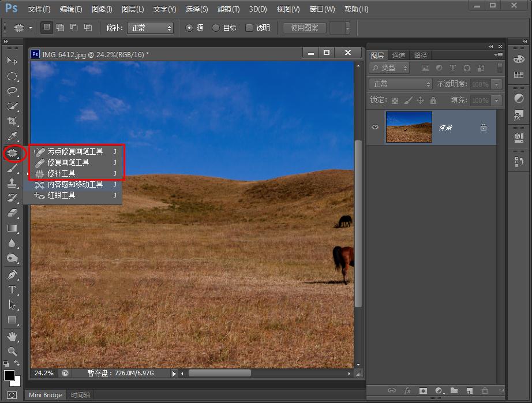Viewport: 532px width, 403px height.
Task: Switch to the 通道 tab
Action: tap(399, 55)
